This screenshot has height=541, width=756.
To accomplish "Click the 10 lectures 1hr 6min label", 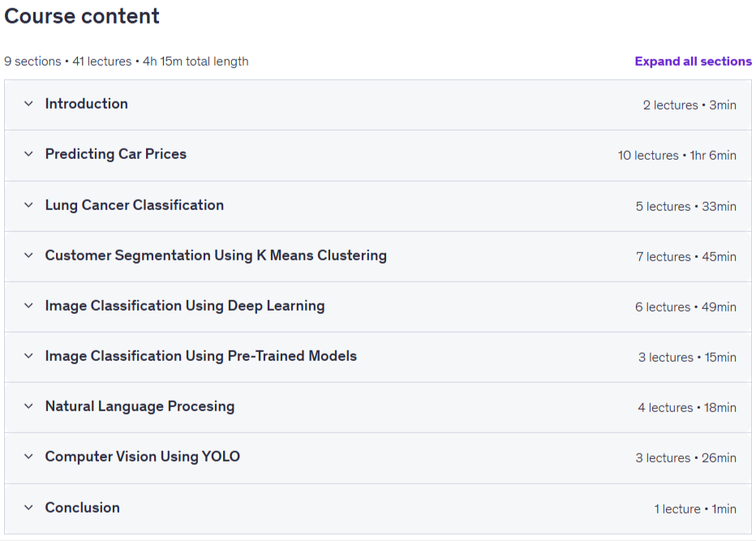I will click(677, 155).
